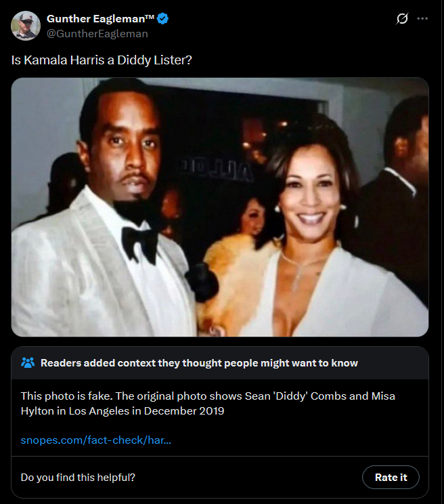Open the three-dot more options menu
The image size is (444, 504).
pos(422,19)
